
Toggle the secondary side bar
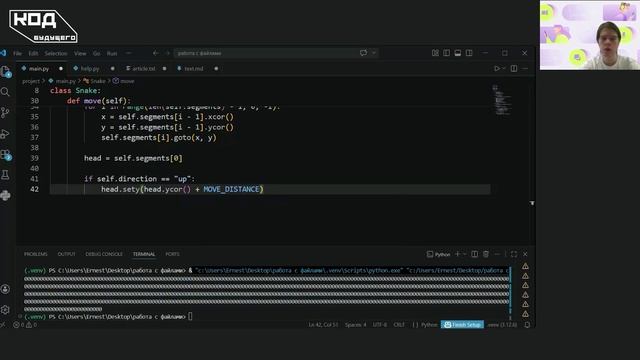(469, 53)
